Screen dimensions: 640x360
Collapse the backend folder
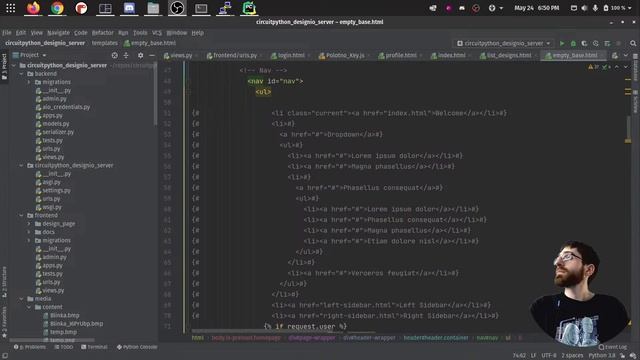(x=21, y=74)
